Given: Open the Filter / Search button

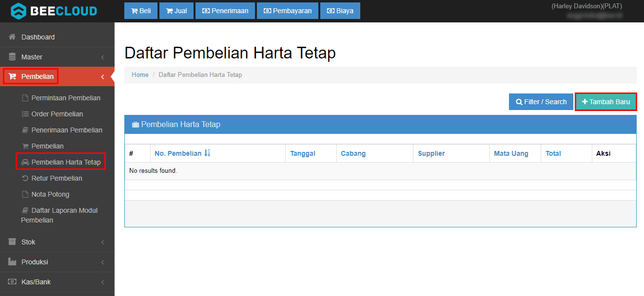Looking at the screenshot, I should tap(541, 102).
